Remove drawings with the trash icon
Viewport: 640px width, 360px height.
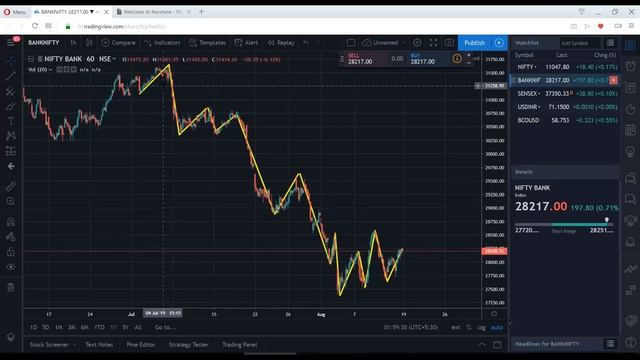coord(11,287)
